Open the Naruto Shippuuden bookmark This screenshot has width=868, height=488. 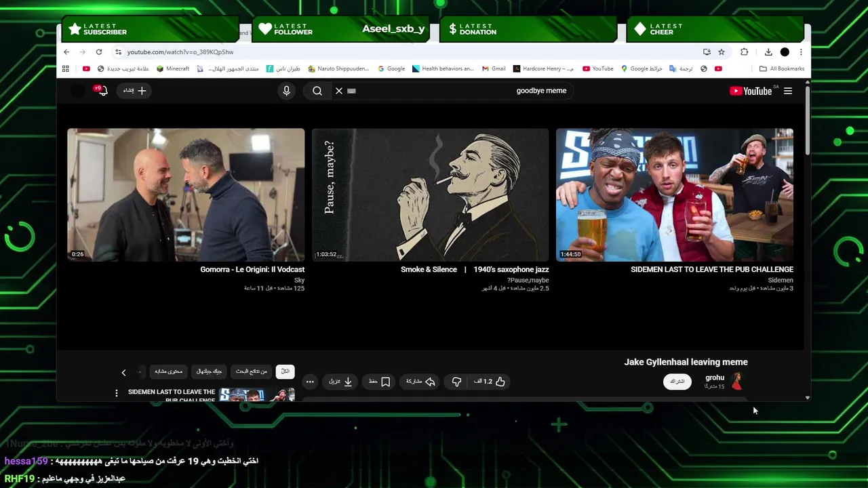coord(338,68)
